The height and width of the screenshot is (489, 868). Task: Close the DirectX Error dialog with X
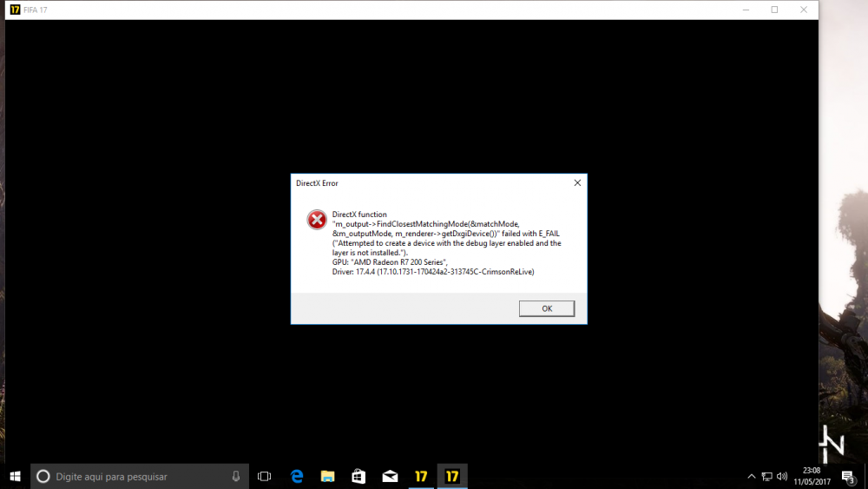coord(577,183)
